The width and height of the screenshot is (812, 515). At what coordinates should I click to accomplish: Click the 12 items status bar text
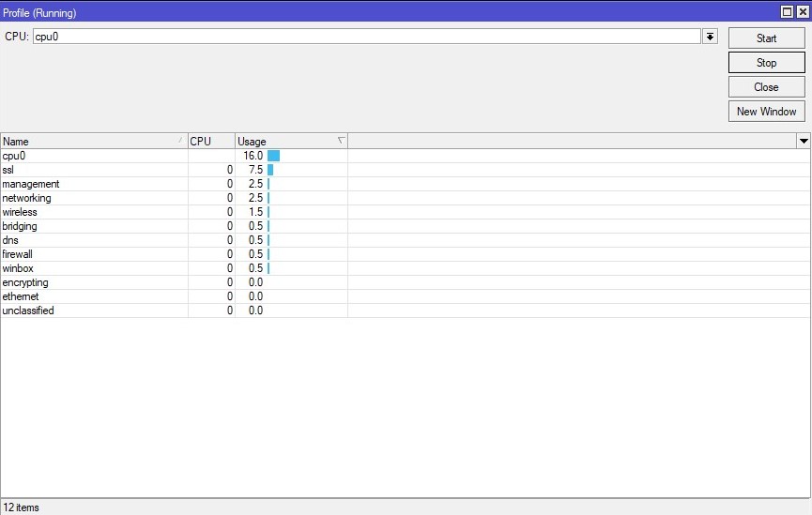[22, 507]
